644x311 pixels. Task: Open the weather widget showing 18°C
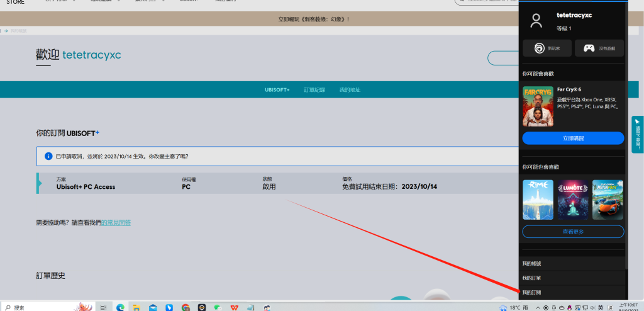pos(514,307)
